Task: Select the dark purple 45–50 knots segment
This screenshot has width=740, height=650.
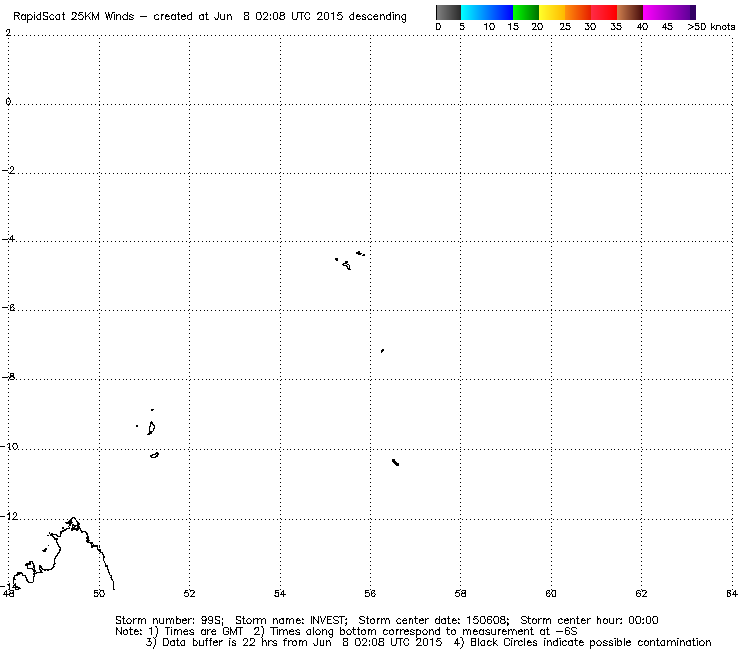Action: 682,12
